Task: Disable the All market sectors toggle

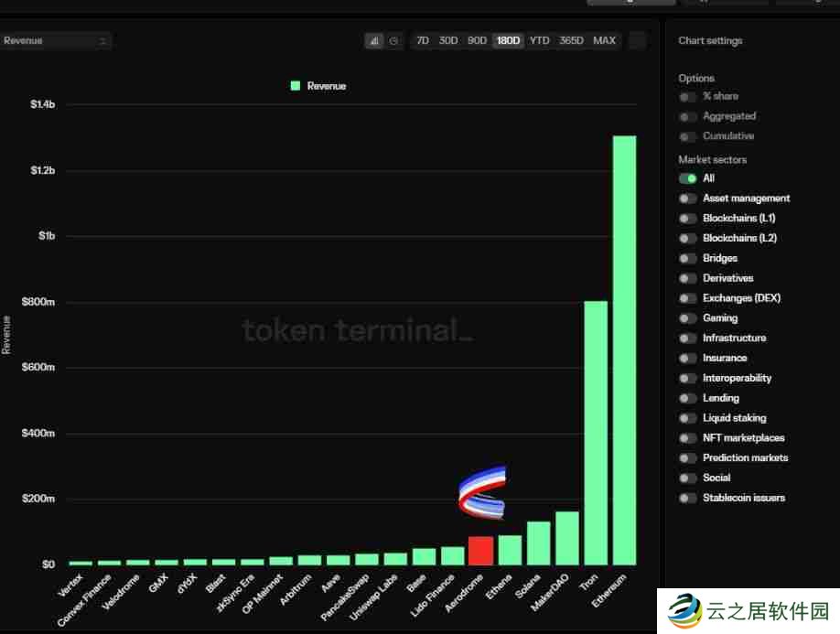Action: 688,178
